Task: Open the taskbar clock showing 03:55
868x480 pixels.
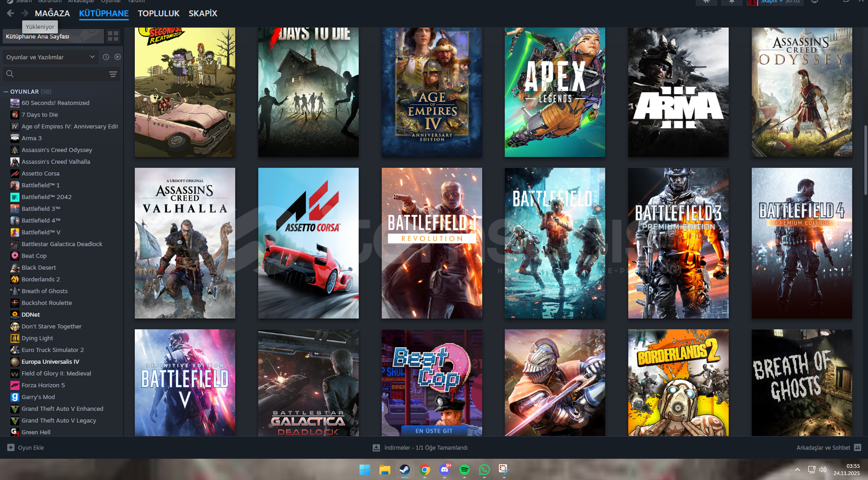Action: pos(847,470)
